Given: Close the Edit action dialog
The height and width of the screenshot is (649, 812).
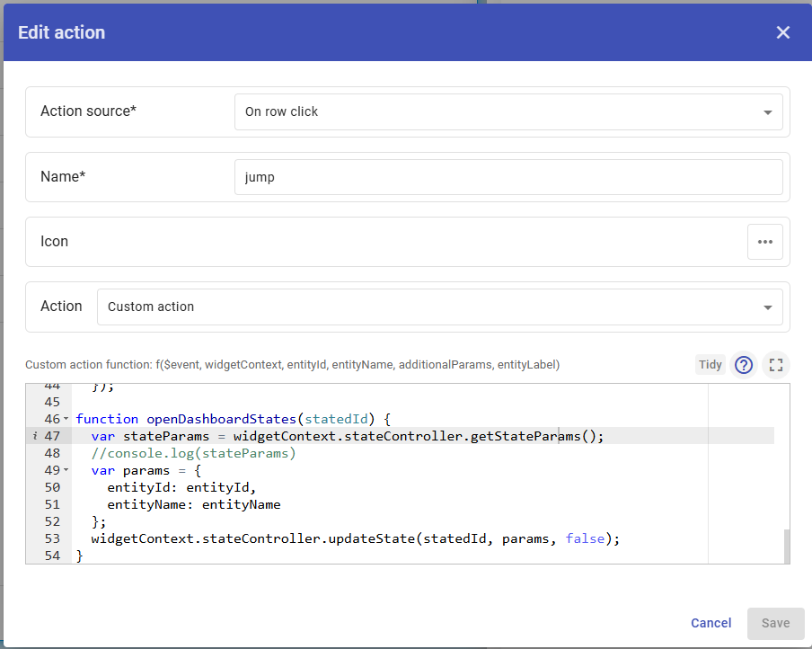Looking at the screenshot, I should coord(783,32).
